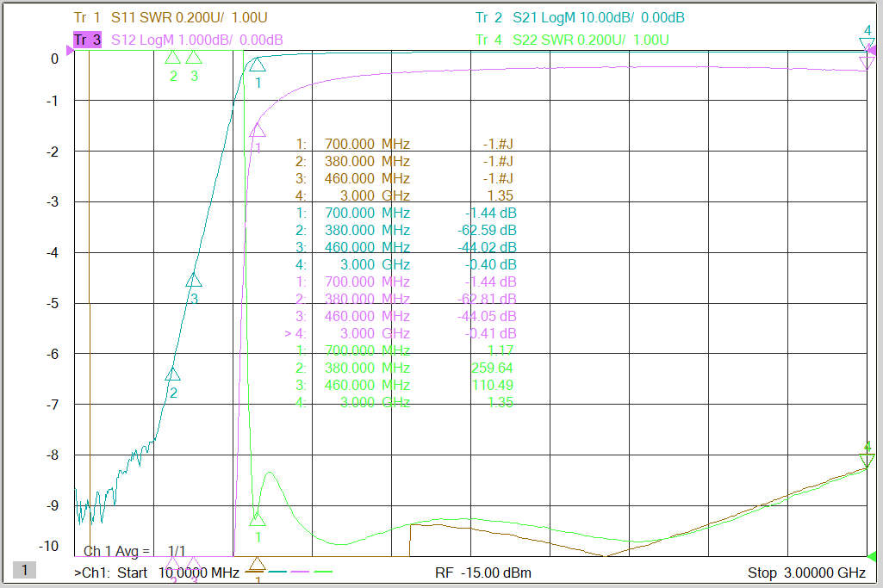Click RF -15.00 dBm power readout

[x=483, y=573]
